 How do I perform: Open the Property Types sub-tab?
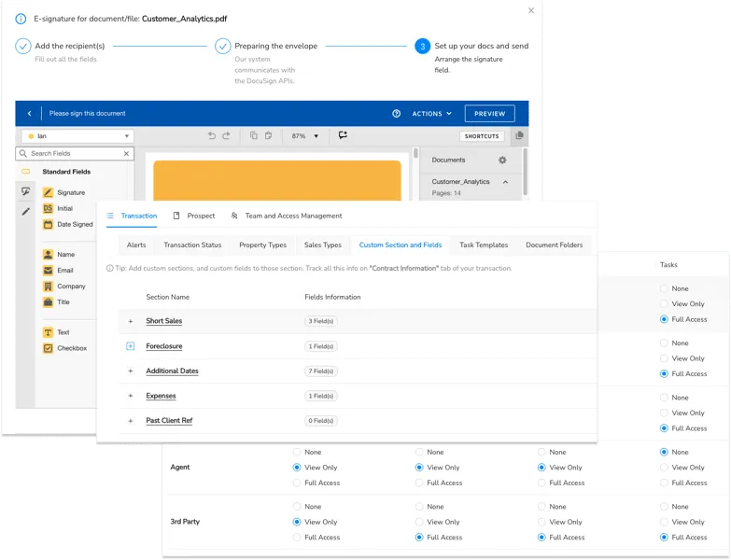[x=262, y=245]
